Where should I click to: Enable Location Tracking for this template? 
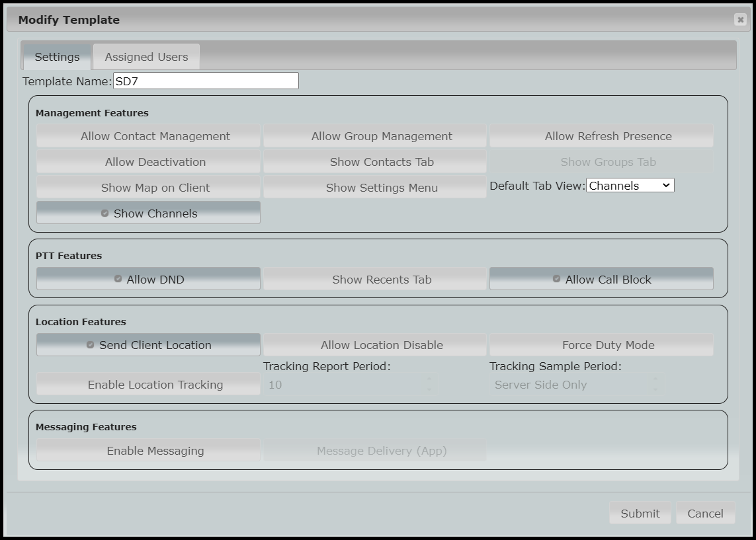point(148,384)
